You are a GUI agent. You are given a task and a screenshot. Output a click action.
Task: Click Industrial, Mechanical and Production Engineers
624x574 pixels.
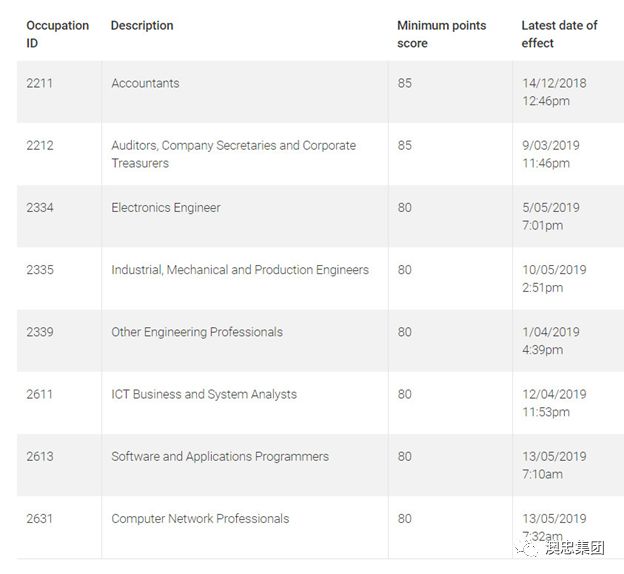click(x=240, y=270)
